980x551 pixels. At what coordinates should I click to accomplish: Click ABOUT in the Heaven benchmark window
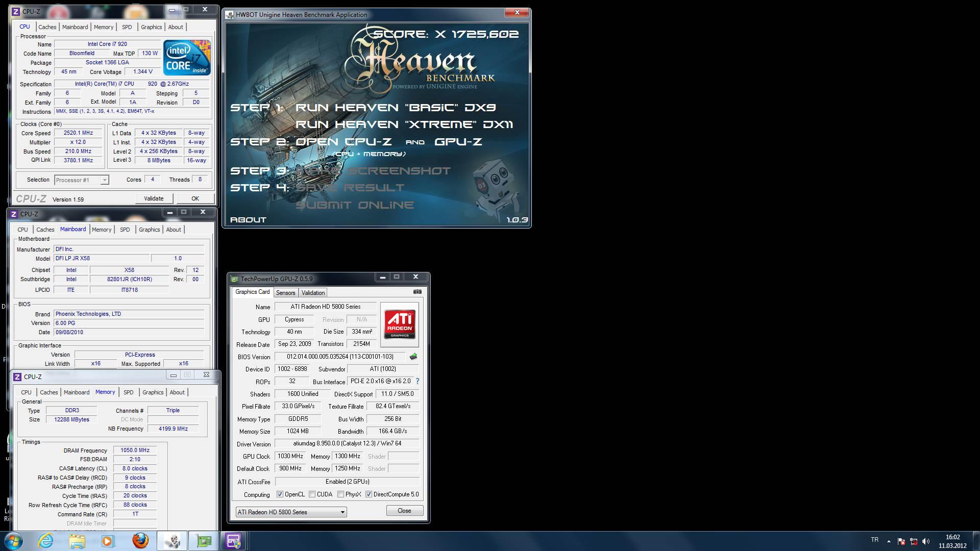click(x=248, y=220)
